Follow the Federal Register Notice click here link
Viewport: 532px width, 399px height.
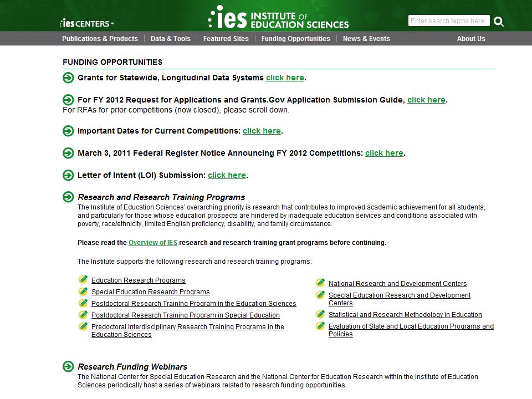384,153
